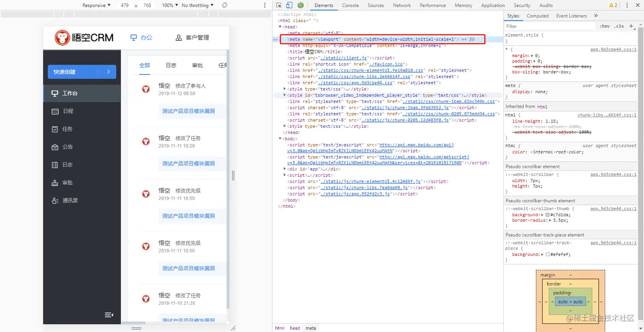The width and height of the screenshot is (644, 332).
Task: Collapse the sidebar with the bottom menu icon
Action: pos(109,315)
